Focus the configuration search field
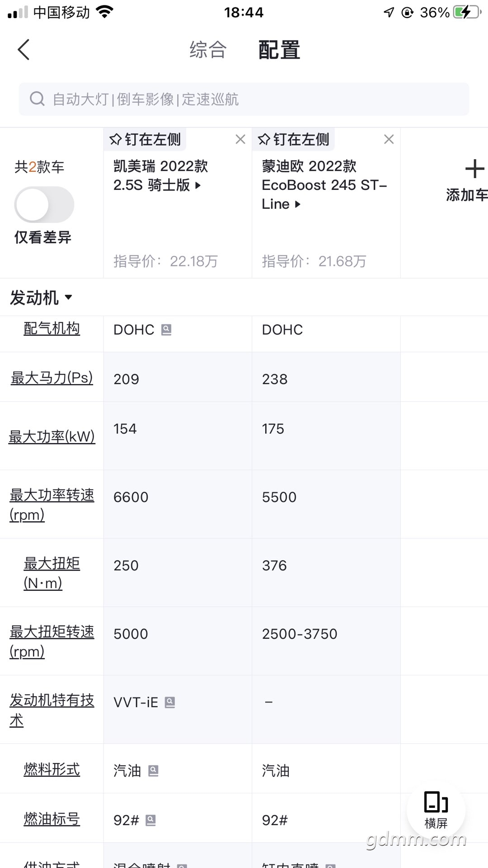The height and width of the screenshot is (868, 488). 244,99
